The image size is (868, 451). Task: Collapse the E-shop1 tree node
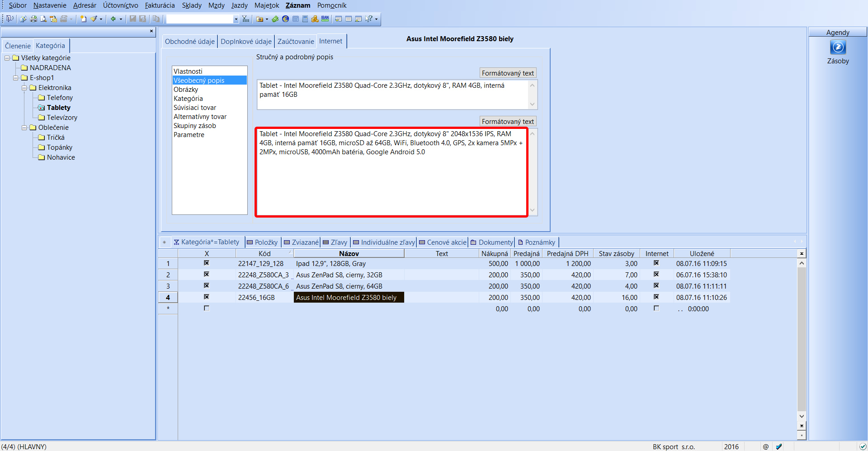tap(16, 78)
